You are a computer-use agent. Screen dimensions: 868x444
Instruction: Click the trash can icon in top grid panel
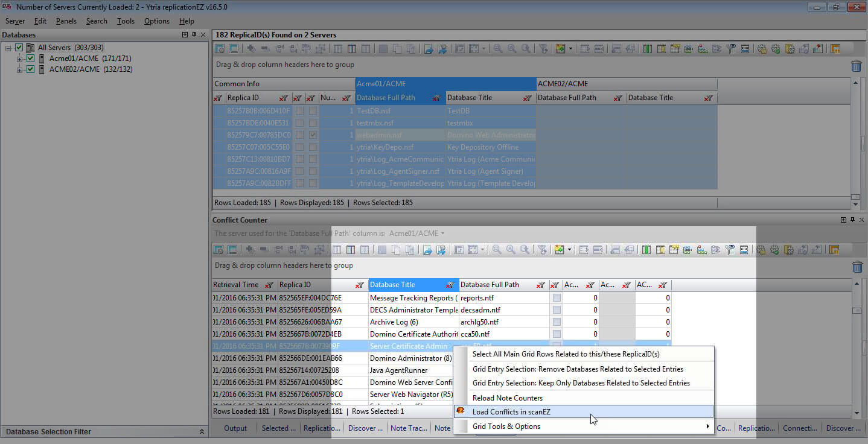[856, 66]
